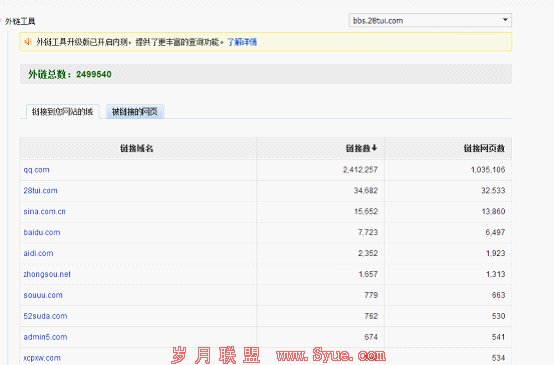Click the 7,723 link count cell
Viewport: 554px width, 365px height.
click(368, 232)
